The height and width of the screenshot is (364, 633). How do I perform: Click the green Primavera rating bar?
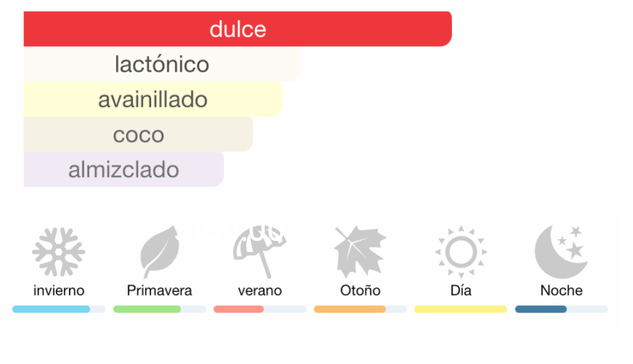click(160, 309)
